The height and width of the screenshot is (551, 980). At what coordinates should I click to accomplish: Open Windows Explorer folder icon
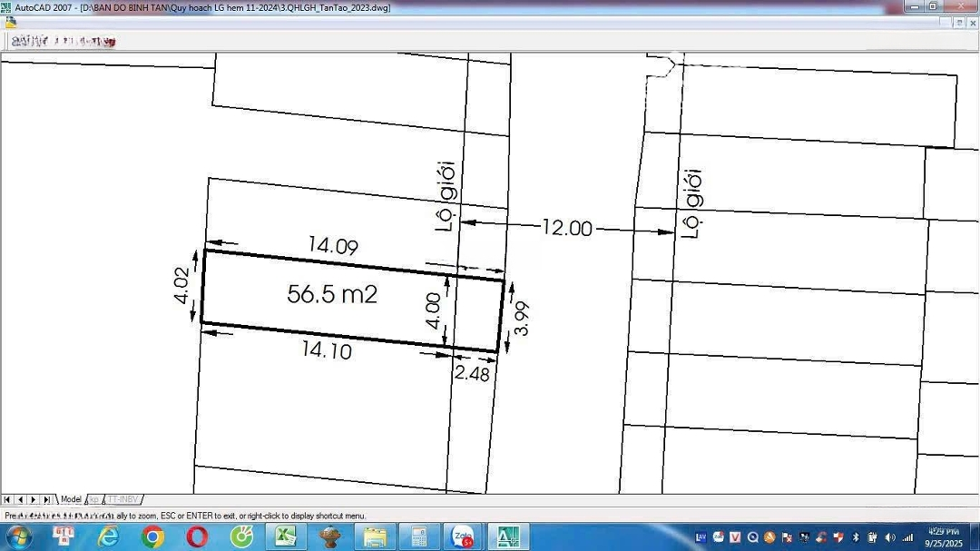pyautogui.click(x=374, y=536)
